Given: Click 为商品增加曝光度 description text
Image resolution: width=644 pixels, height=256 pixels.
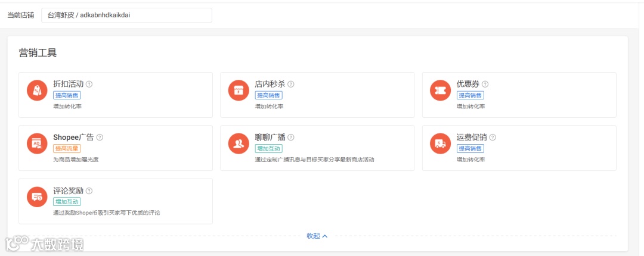Looking at the screenshot, I should point(76,160).
